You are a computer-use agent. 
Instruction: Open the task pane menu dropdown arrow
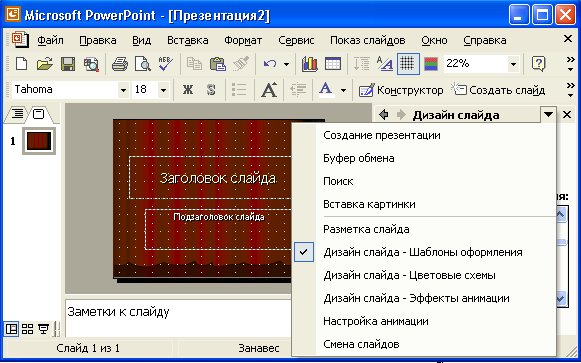[x=548, y=115]
